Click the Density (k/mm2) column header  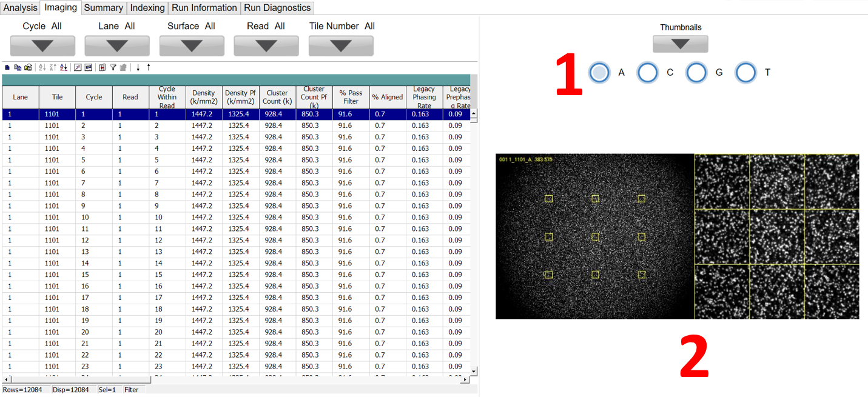(x=204, y=97)
